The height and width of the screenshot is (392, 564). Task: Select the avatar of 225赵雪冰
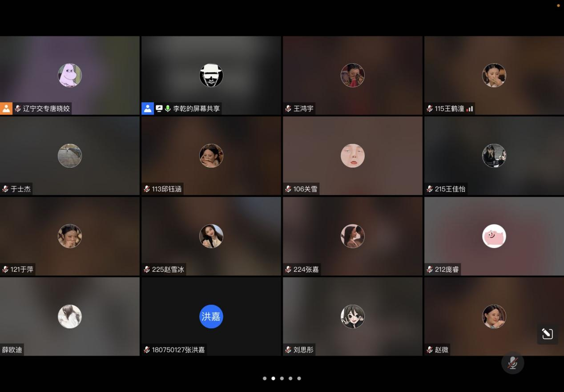coord(211,236)
